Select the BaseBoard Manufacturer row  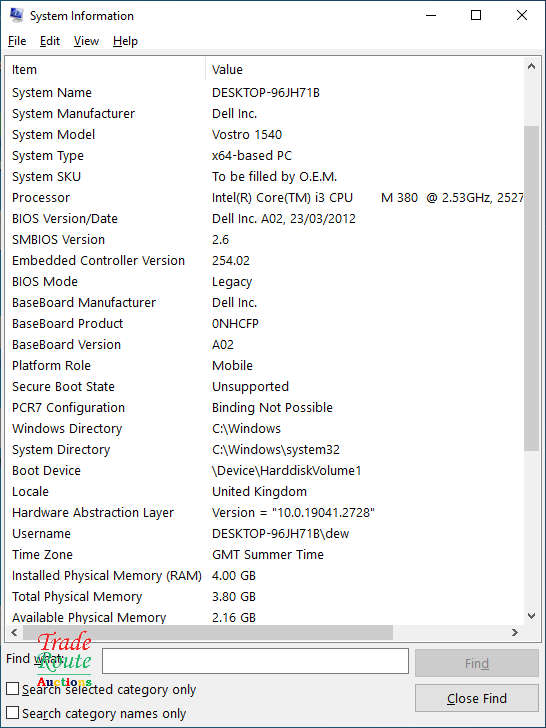265,303
